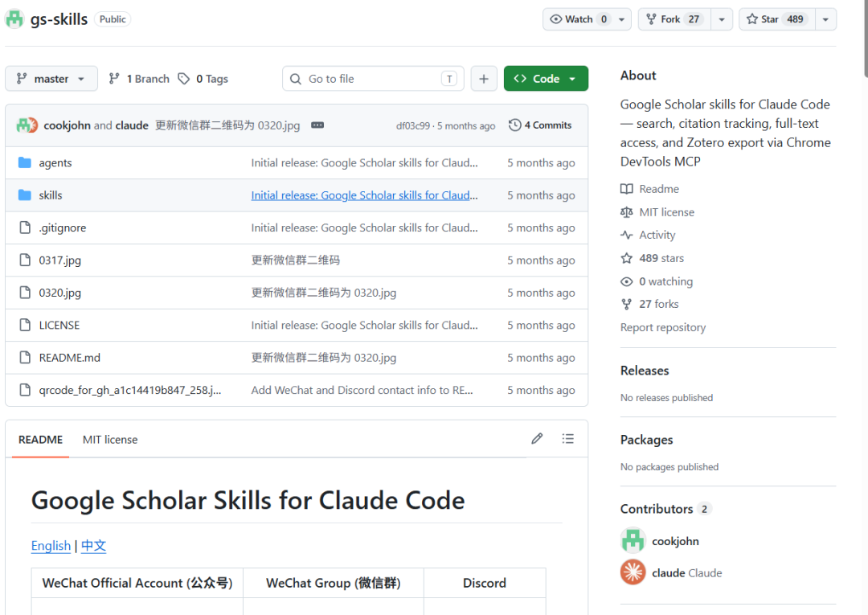Open the 中文 language link in README
Image resolution: width=868 pixels, height=615 pixels.
pos(93,546)
